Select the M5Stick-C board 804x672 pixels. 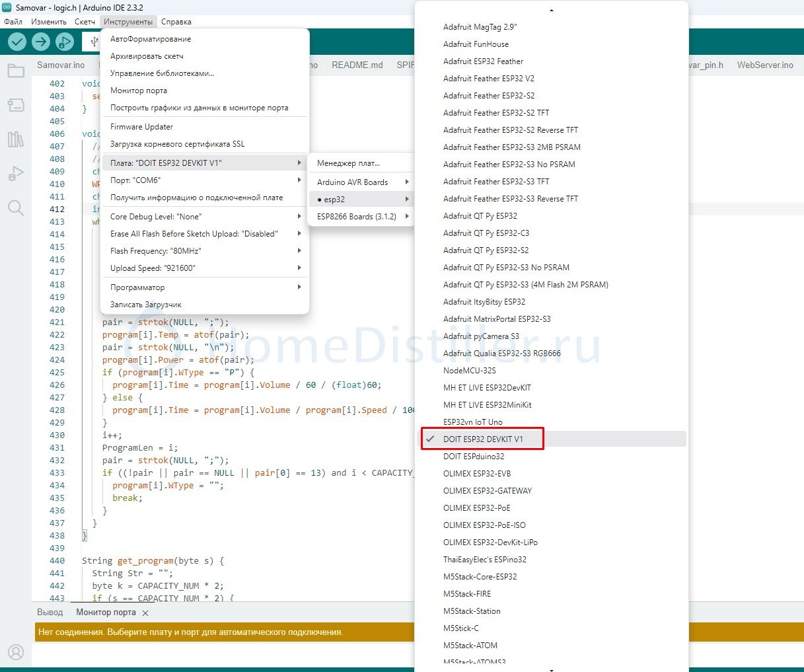tap(551, 628)
